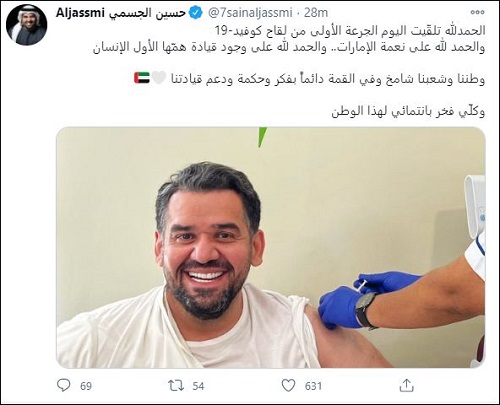Viewport: 500px width, 405px height.
Task: Click the 69 replies count
Action: click(86, 386)
